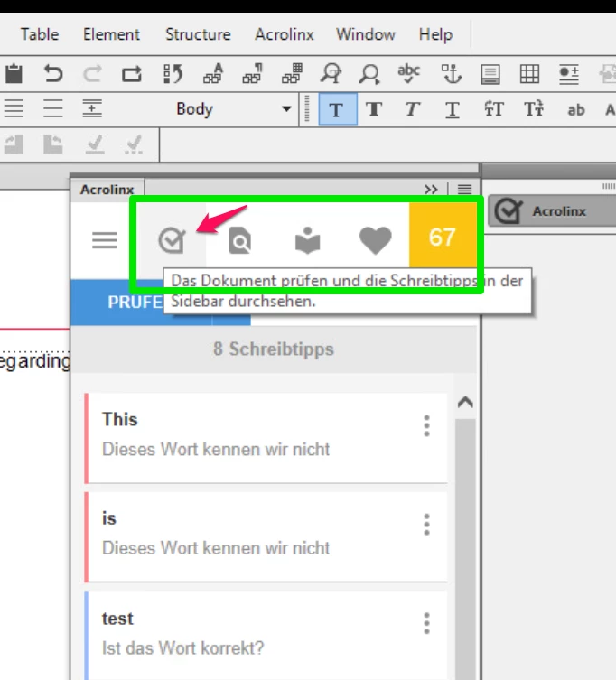The image size is (616, 680).
Task: Click the insert table grid icon
Action: [x=529, y=74]
